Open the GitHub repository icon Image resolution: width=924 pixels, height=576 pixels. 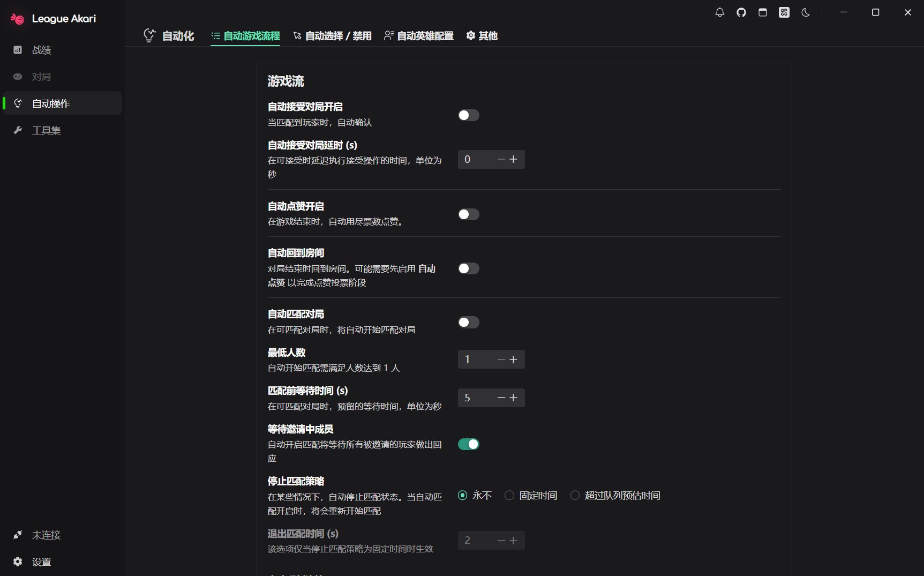741,12
